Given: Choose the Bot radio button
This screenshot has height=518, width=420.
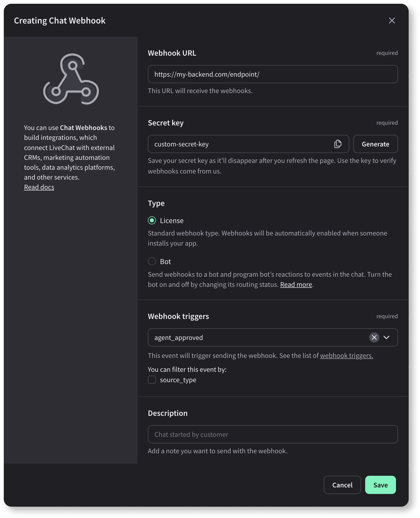Looking at the screenshot, I should click(x=152, y=261).
